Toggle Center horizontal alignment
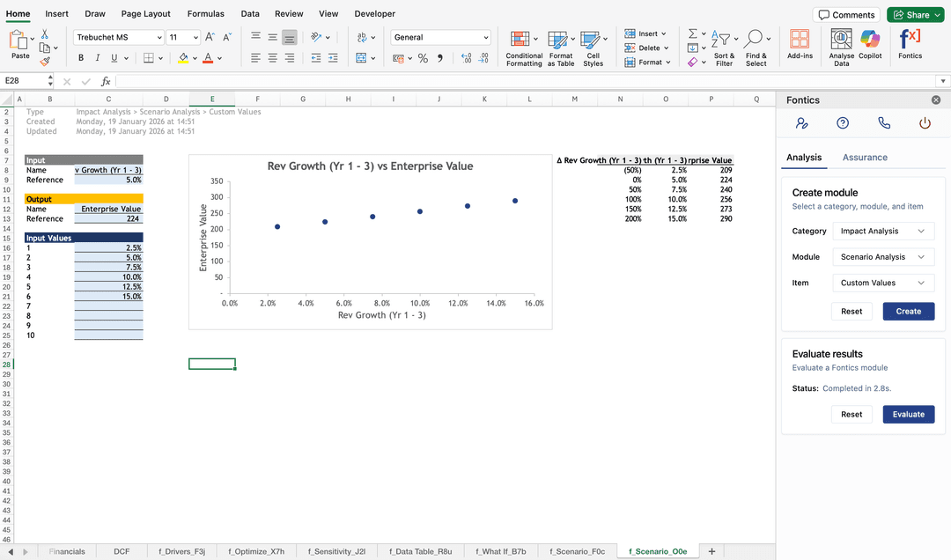 coord(273,58)
